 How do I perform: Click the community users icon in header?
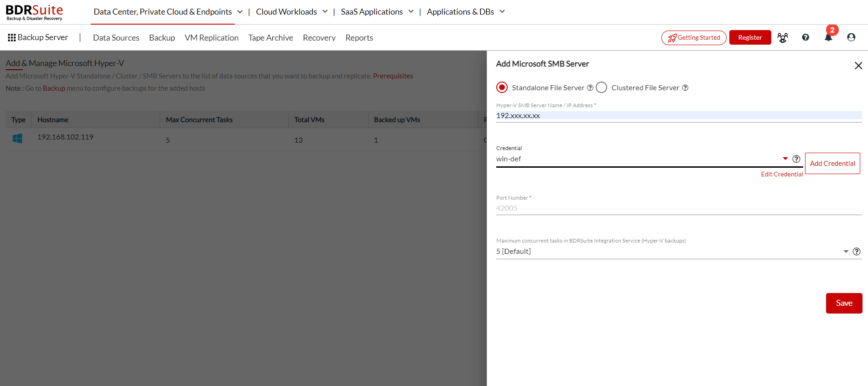tap(783, 37)
